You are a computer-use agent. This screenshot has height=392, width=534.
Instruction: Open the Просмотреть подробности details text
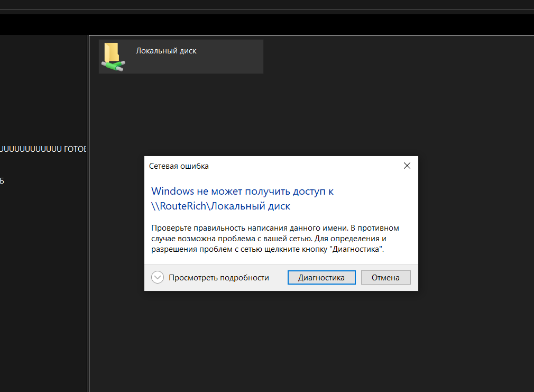click(219, 278)
